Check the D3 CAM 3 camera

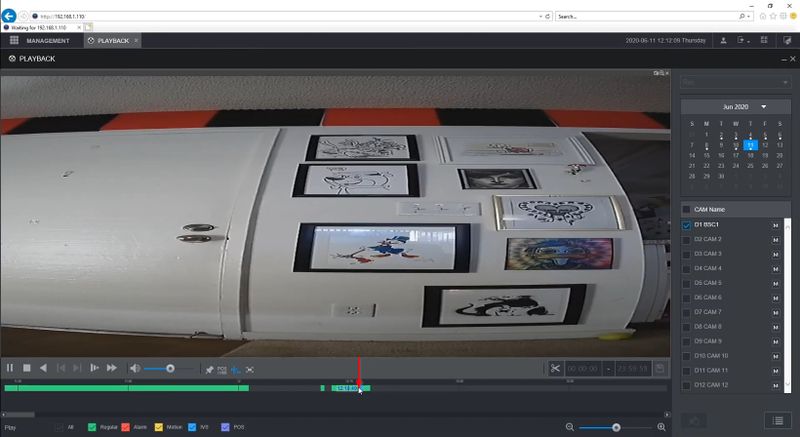pyautogui.click(x=686, y=254)
